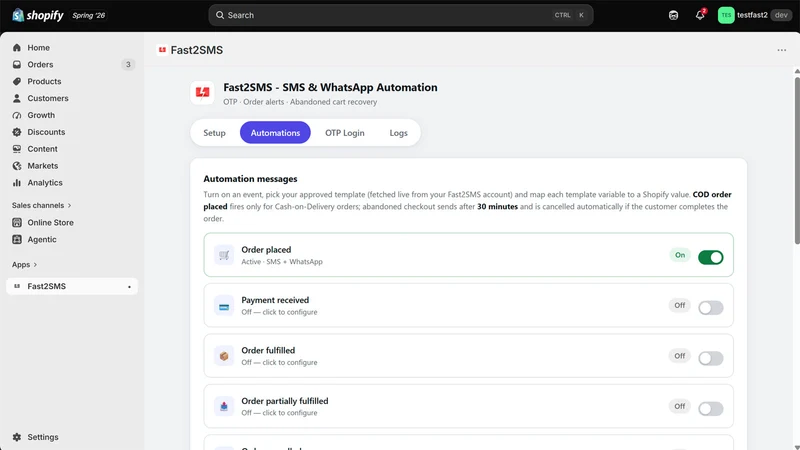Click the 'Automation messages' heading
The height and width of the screenshot is (450, 800).
[x=250, y=179]
